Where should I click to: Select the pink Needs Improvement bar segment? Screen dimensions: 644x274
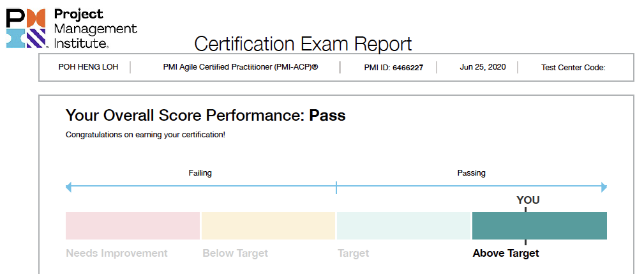point(133,225)
